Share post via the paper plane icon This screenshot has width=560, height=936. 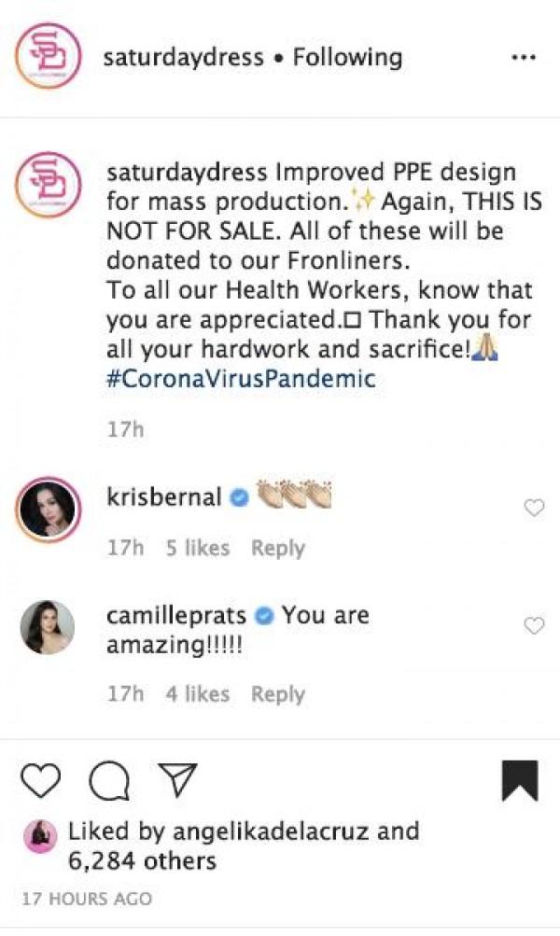pyautogui.click(x=175, y=780)
